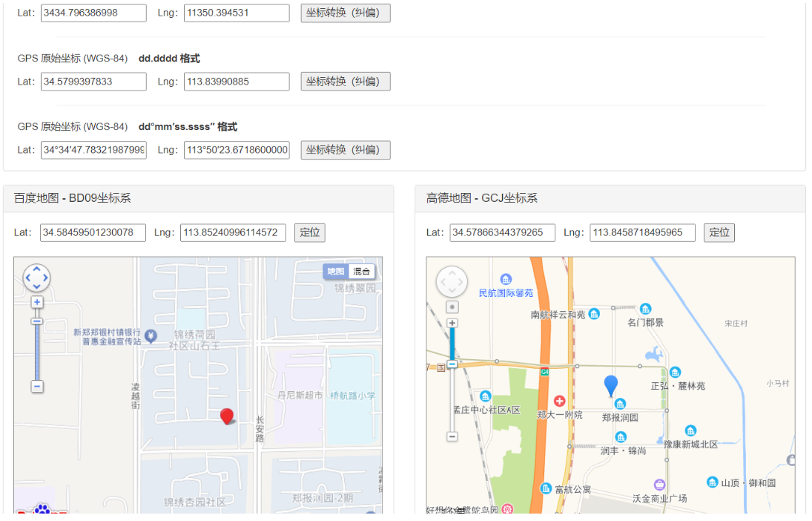812x521 pixels.
Task: Switch Baidu map to 混合 view
Action: (362, 272)
